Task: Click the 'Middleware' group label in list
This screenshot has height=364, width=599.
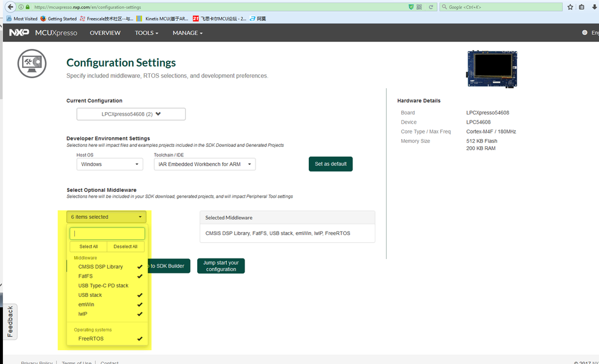Action: (85, 258)
